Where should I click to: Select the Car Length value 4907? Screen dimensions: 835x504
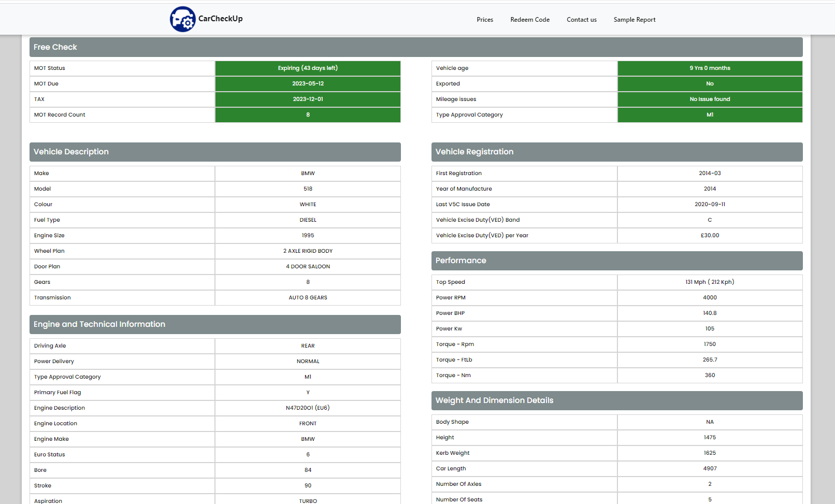(x=710, y=469)
